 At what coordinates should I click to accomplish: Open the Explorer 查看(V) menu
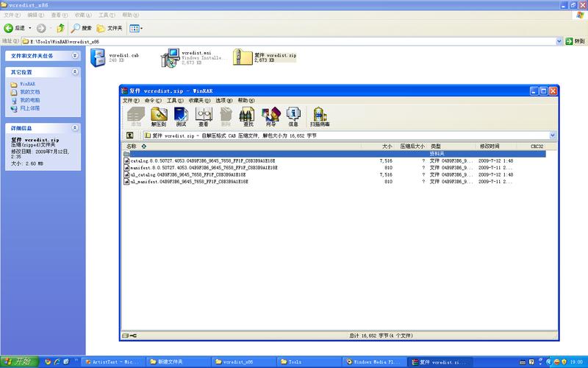(x=60, y=15)
